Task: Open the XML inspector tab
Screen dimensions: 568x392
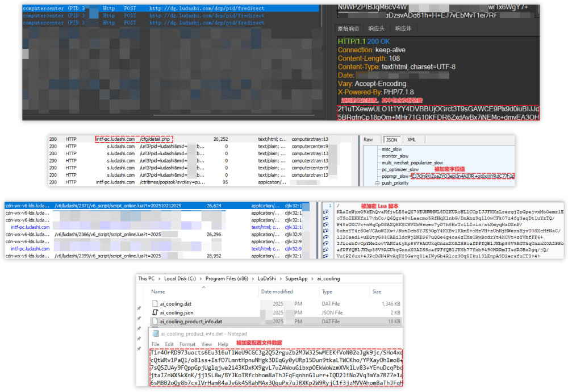Action: (411, 140)
